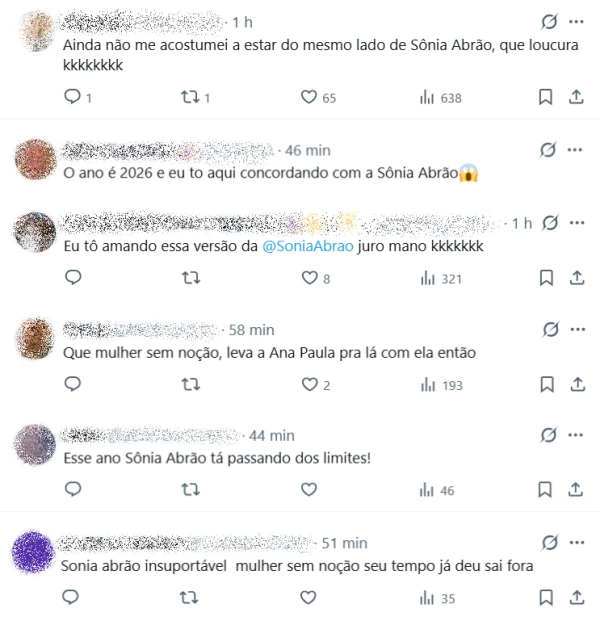Image resolution: width=600 pixels, height=617 pixels.
Task: Open the 'Esse ano Sônia Abrão' tweet text
Action: tap(217, 458)
